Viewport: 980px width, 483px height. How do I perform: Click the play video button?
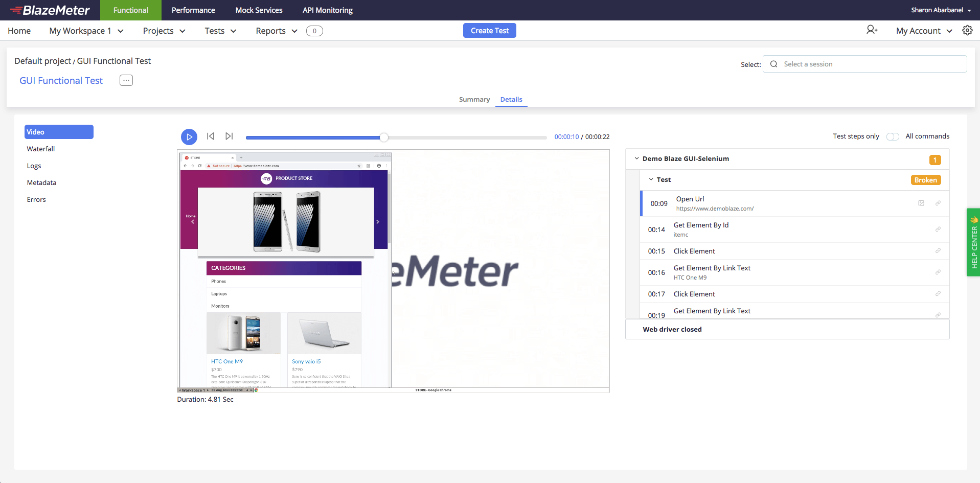(189, 136)
